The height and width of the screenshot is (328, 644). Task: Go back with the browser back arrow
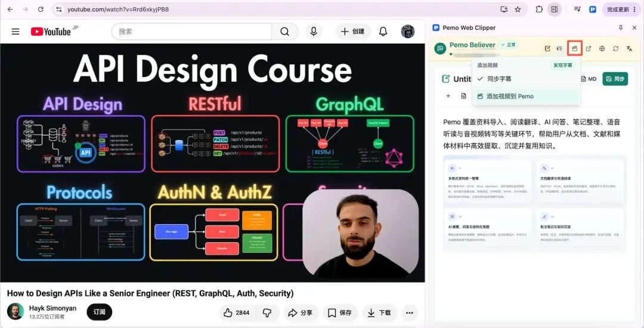click(x=10, y=9)
